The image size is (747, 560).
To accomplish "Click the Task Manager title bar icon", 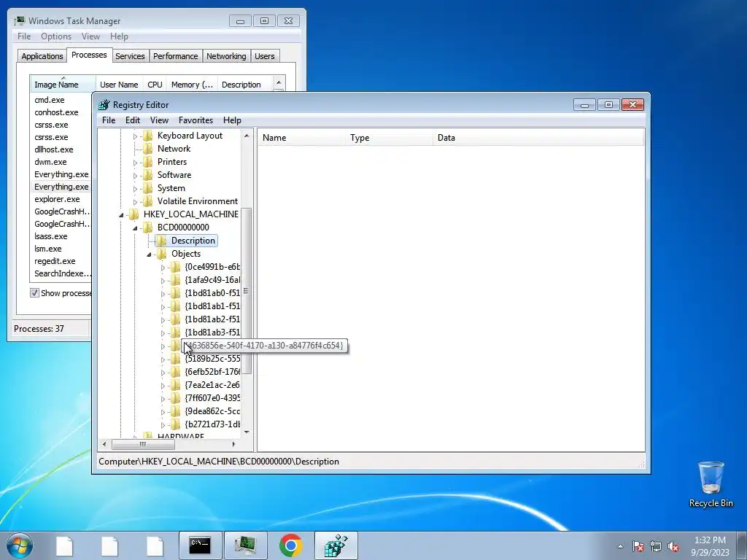I will point(20,20).
